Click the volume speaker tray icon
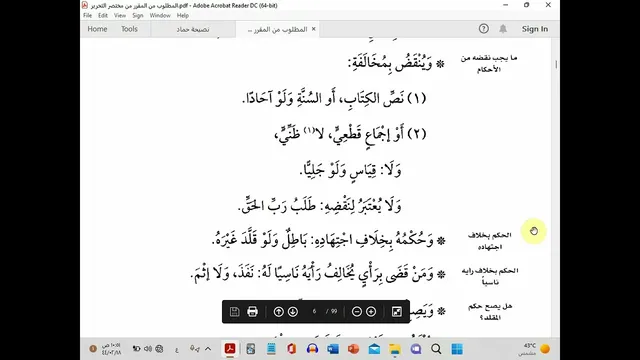Image resolution: width=640 pixels, height=360 pixels. click(x=148, y=349)
